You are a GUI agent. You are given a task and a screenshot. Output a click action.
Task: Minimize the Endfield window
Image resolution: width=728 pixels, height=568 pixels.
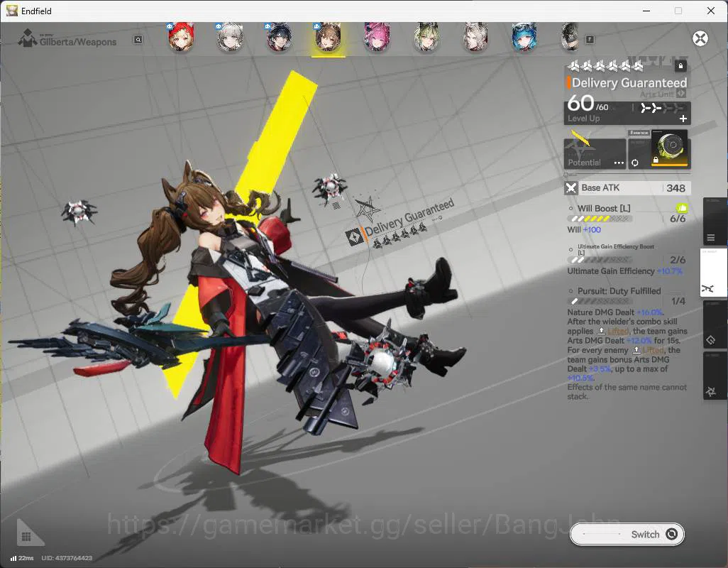646,11
